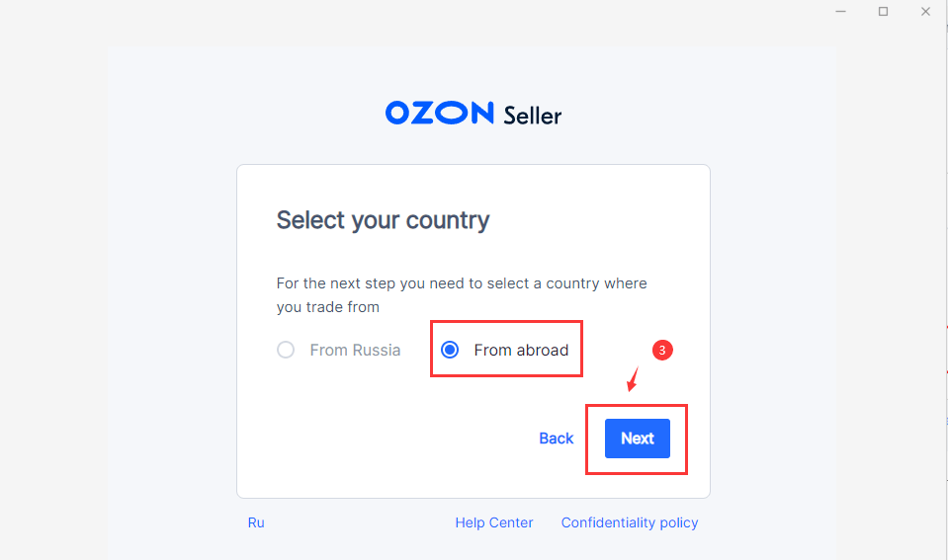The width and height of the screenshot is (948, 560).
Task: Select the From Russia radio button
Action: point(286,350)
